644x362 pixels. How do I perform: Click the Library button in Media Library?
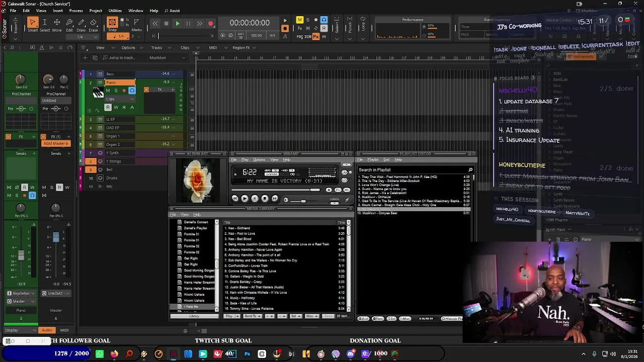[194, 316]
